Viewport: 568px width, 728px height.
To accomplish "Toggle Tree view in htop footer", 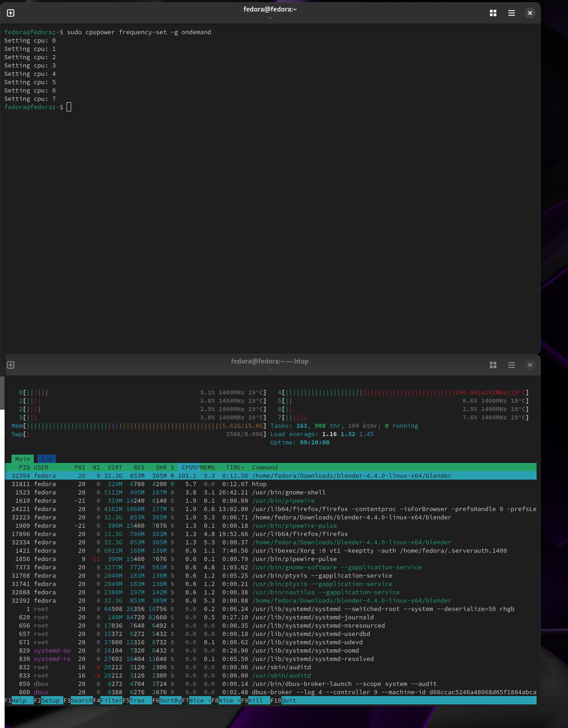I will [137, 700].
